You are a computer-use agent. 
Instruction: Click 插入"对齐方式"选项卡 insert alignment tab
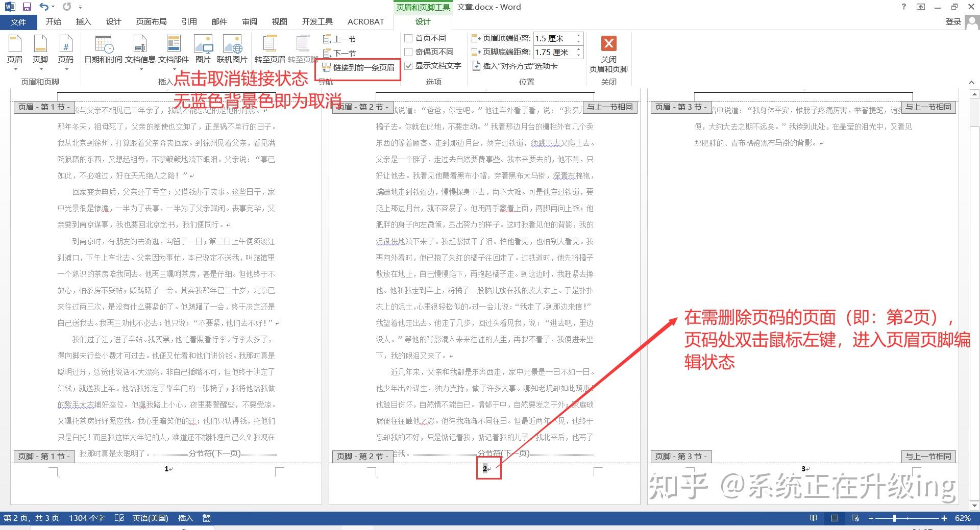coord(515,66)
